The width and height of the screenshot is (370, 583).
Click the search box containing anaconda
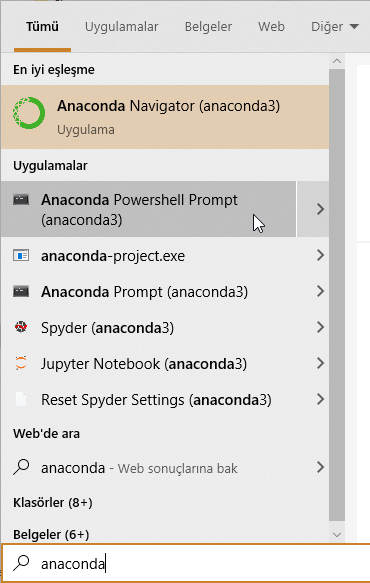[x=186, y=564]
